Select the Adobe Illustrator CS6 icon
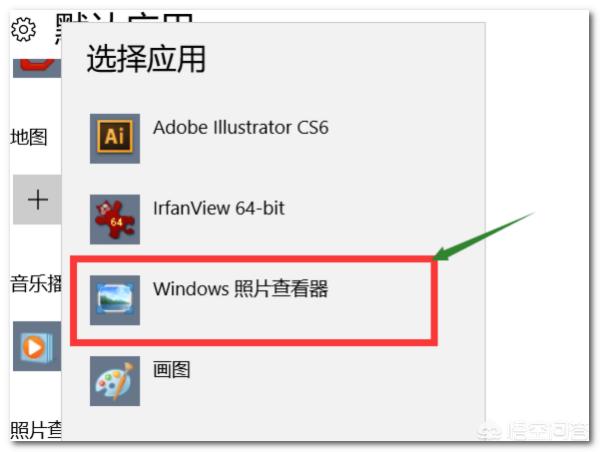 point(115,138)
